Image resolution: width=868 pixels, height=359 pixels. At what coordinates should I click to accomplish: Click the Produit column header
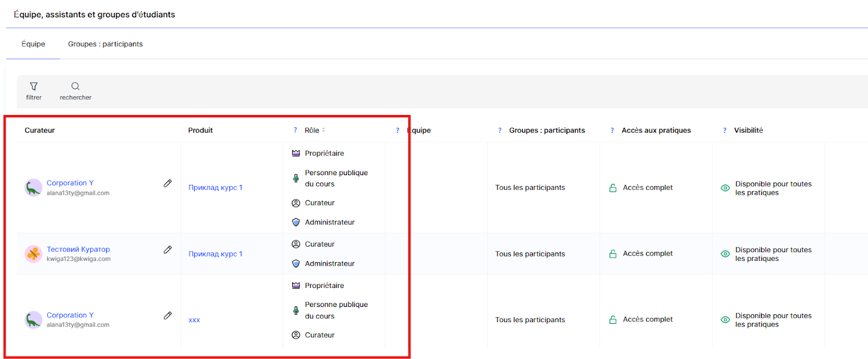(x=200, y=130)
